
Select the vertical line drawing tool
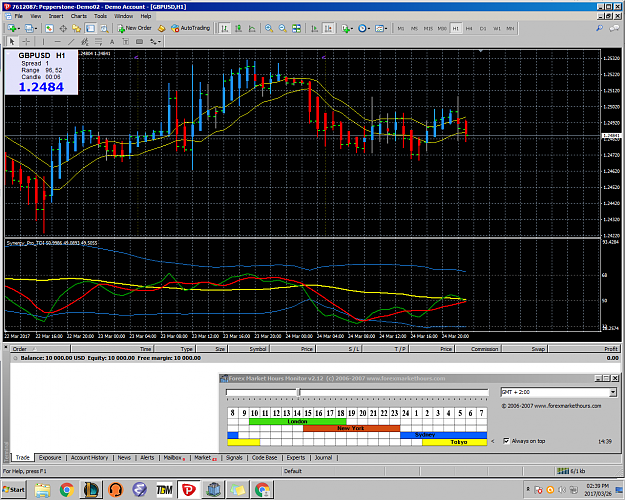(43, 41)
